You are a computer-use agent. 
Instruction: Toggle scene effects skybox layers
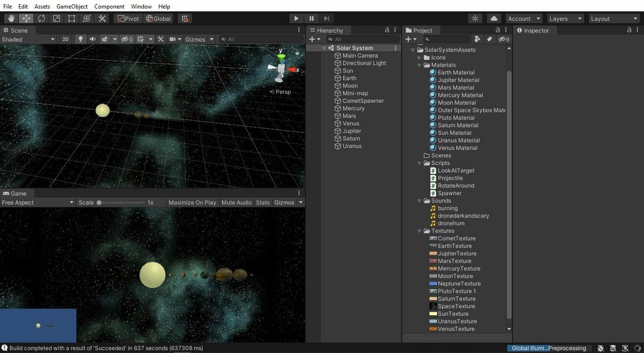click(105, 39)
